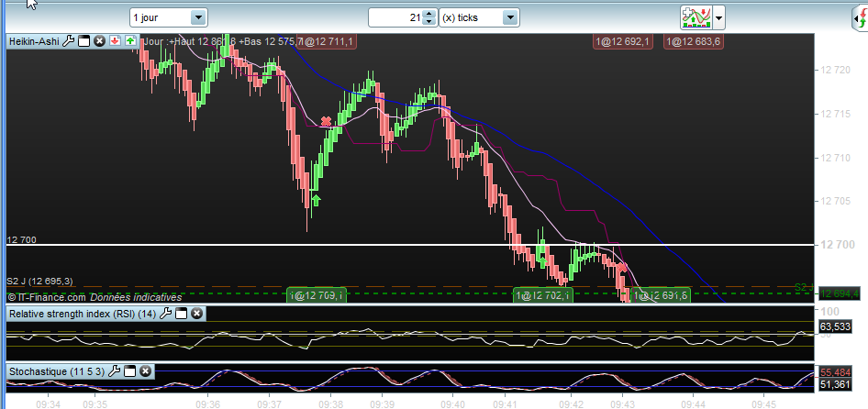This screenshot has width=868, height=409.
Task: Click the green buy arrow near 09:37
Action: click(316, 199)
